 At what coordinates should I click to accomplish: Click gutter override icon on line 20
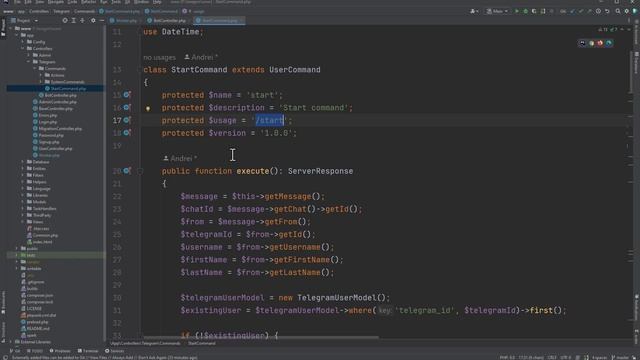[x=127, y=171]
